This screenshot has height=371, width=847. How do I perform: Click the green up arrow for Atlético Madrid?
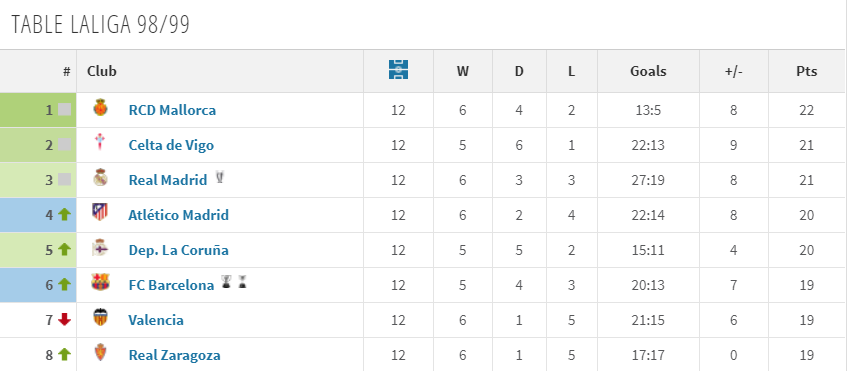pos(65,215)
